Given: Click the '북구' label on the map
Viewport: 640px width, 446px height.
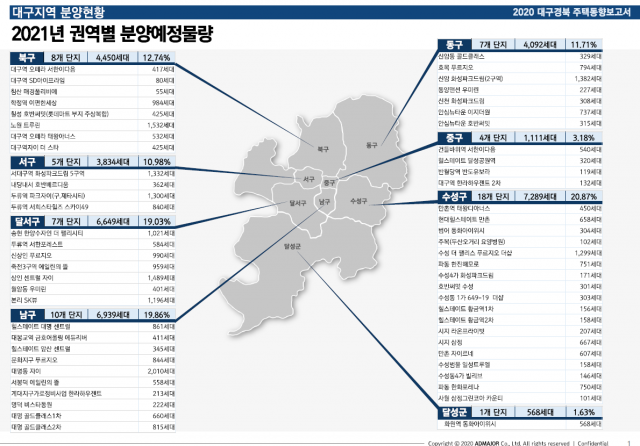Looking at the screenshot, I should point(323,149).
